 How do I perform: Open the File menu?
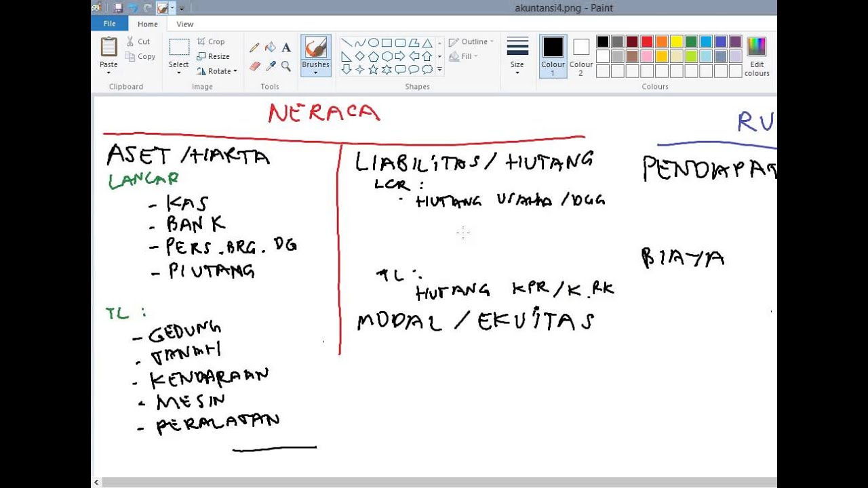(x=109, y=24)
